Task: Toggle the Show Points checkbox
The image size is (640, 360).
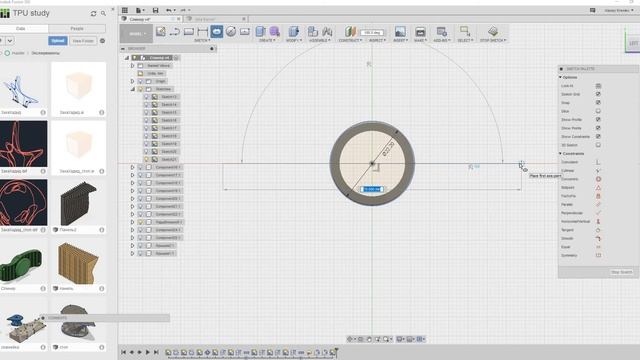Action: click(598, 128)
